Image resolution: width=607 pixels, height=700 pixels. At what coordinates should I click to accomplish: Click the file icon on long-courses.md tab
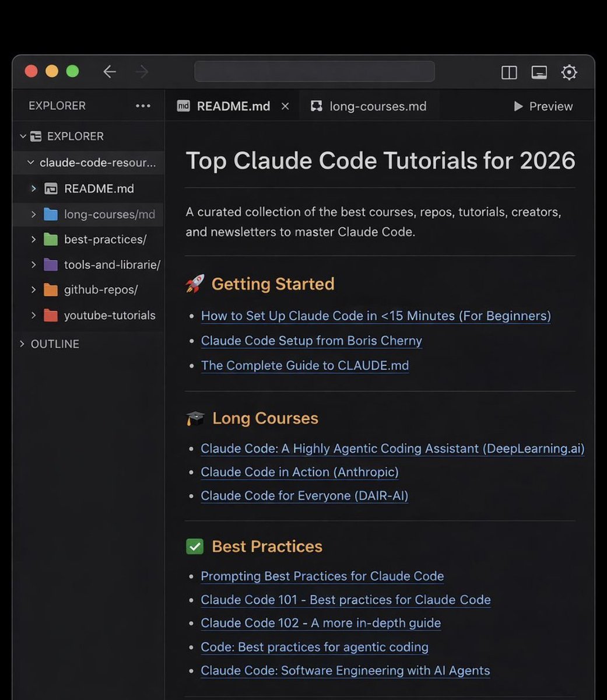click(317, 106)
